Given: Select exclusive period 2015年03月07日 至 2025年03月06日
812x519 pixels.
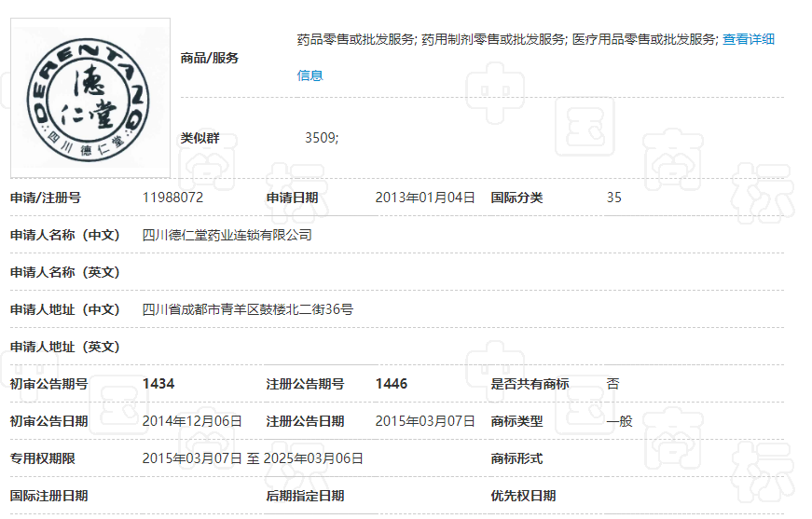Looking at the screenshot, I should point(253,458).
